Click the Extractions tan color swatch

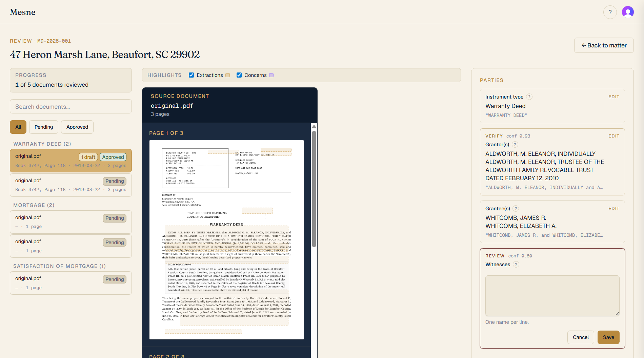228,75
